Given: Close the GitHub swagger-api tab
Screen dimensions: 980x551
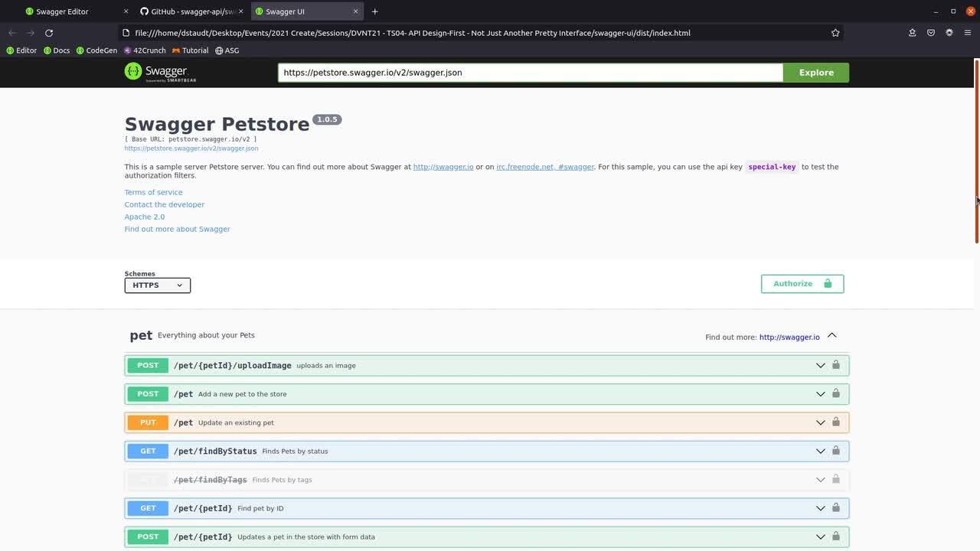Looking at the screenshot, I should tap(240, 11).
